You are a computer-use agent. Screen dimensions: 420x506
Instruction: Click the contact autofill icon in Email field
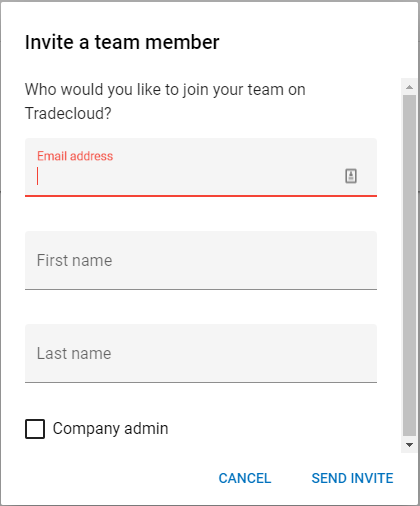[351, 176]
